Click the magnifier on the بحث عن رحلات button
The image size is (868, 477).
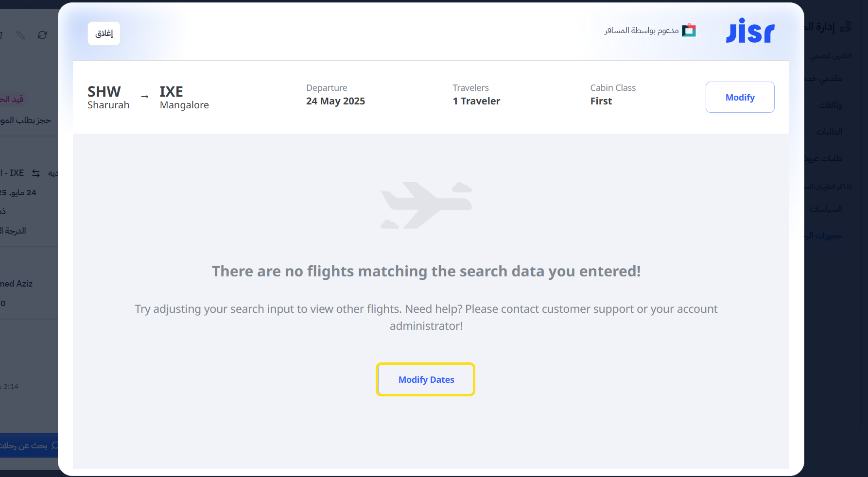[53, 445]
